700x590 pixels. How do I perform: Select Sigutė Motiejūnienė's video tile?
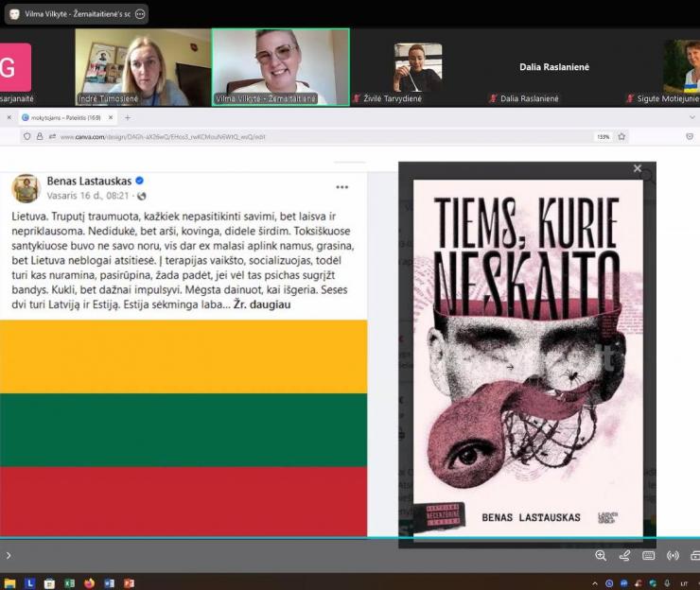(x=661, y=67)
